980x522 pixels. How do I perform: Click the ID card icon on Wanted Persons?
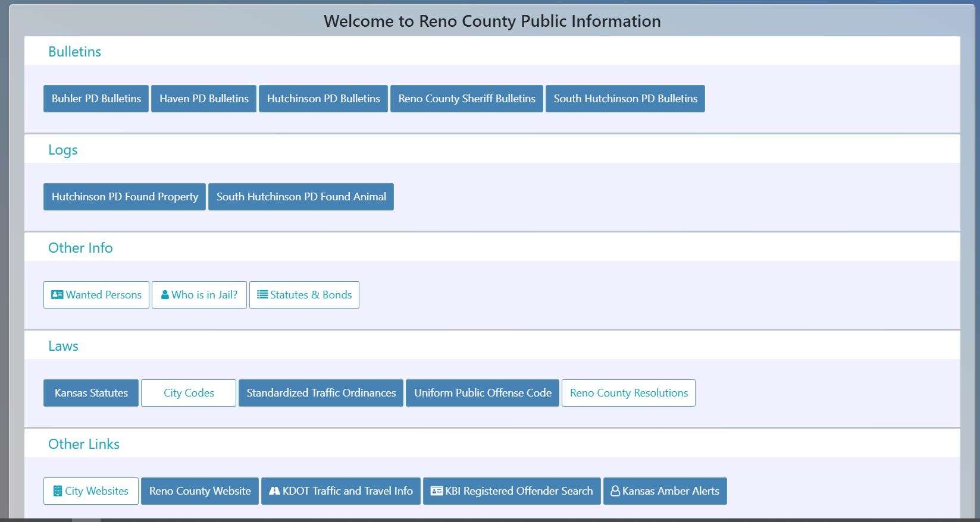pos(57,295)
